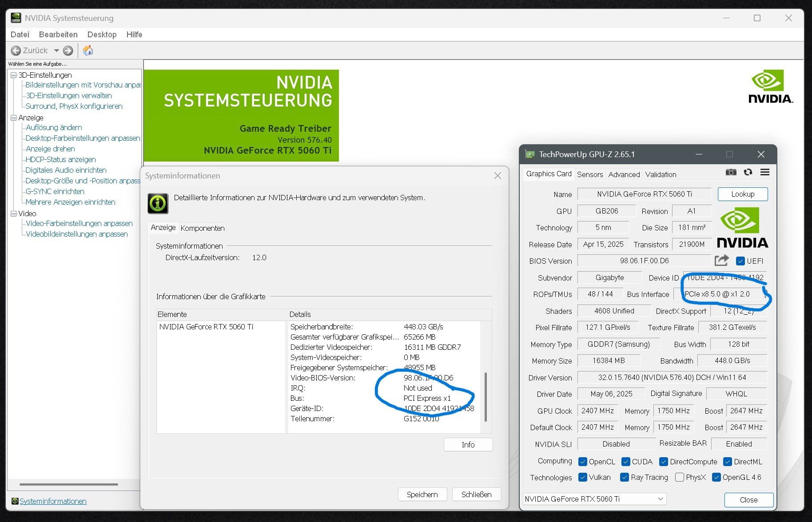Open Bildeinstellungen mit Vorschau anpassen
The height and width of the screenshot is (522, 812).
tap(83, 85)
